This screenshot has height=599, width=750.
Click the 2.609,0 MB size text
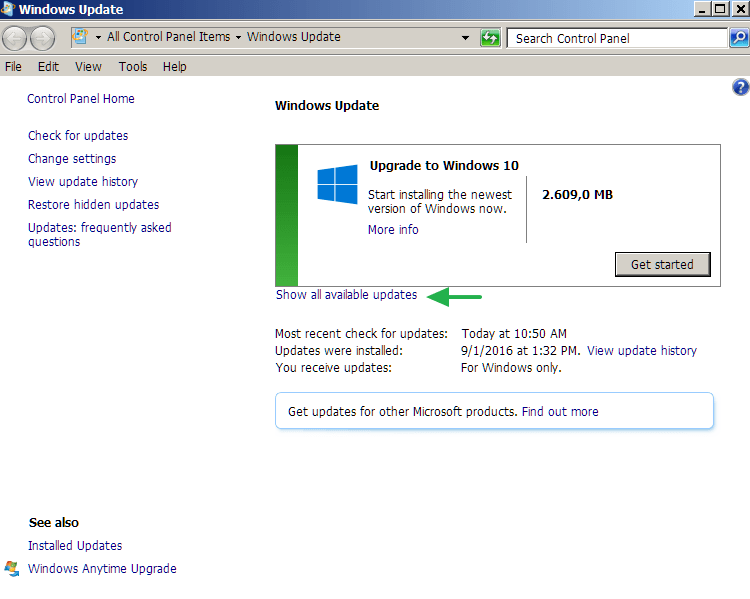point(577,195)
